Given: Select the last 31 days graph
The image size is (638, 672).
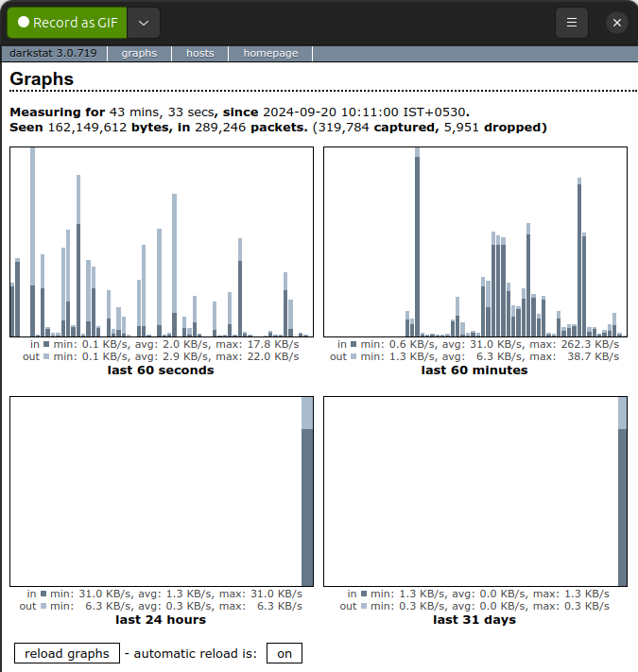Looking at the screenshot, I should [474, 491].
